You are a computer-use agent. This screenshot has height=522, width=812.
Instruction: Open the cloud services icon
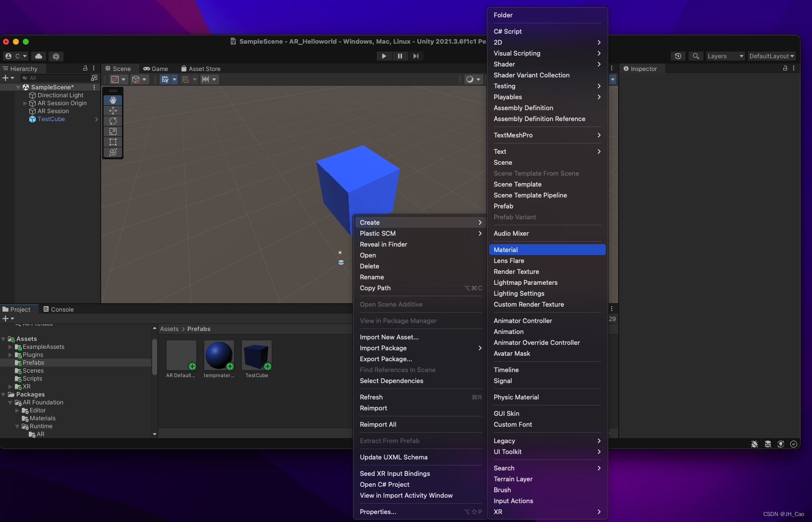[39, 56]
